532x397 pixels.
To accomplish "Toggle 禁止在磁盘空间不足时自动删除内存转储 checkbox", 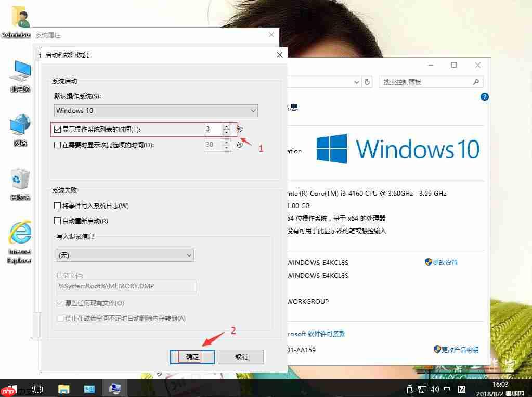I will point(60,318).
